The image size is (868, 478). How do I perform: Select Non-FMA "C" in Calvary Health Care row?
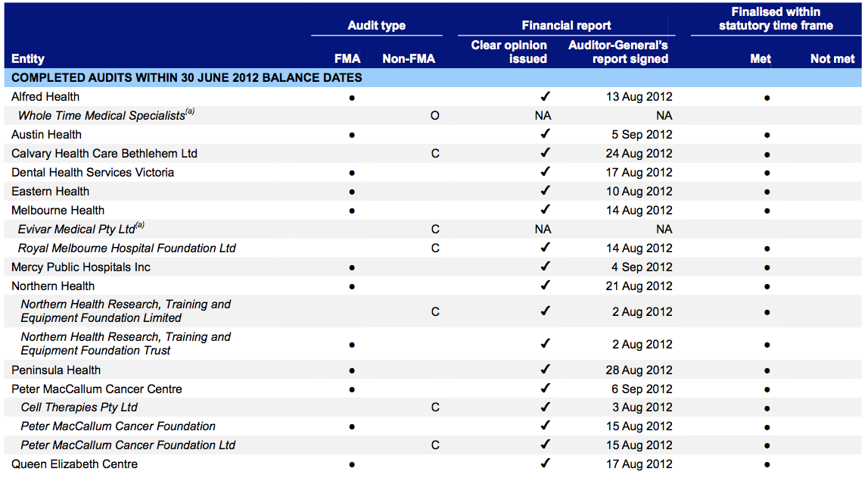pyautogui.click(x=435, y=154)
